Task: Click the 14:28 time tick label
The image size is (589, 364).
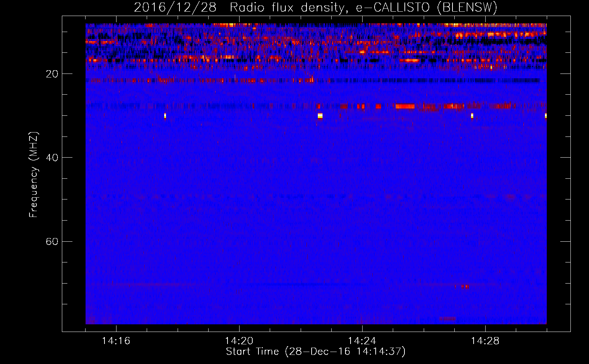Action: (x=485, y=341)
